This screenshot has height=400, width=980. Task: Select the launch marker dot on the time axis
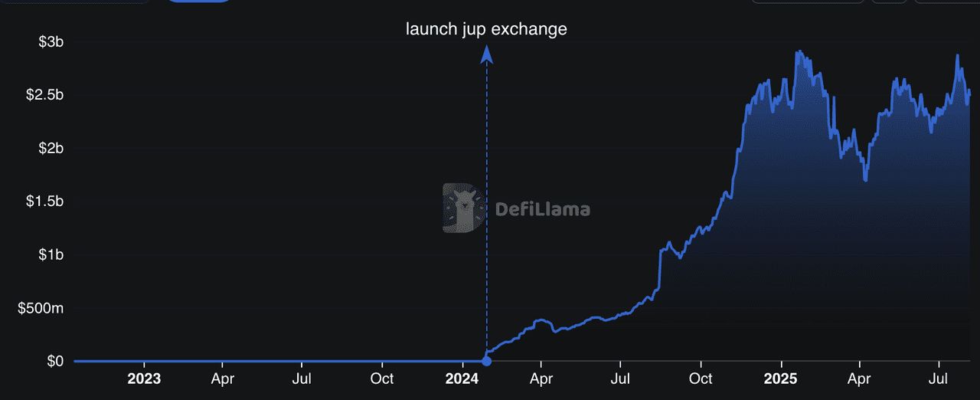[486, 361]
